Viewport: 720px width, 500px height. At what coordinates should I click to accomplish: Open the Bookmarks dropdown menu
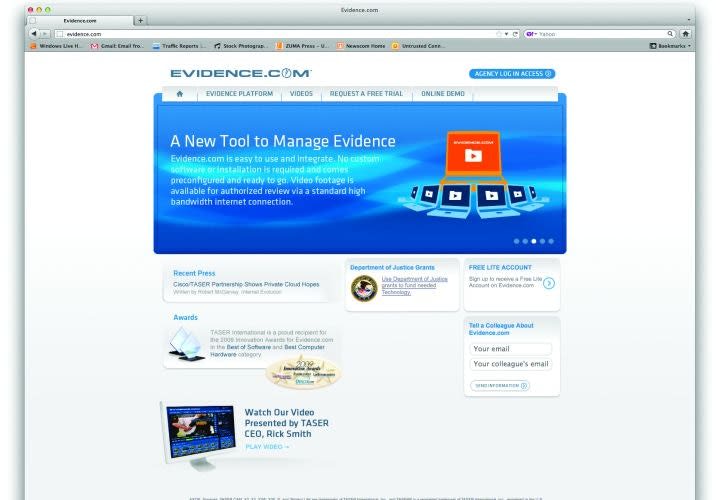point(670,45)
